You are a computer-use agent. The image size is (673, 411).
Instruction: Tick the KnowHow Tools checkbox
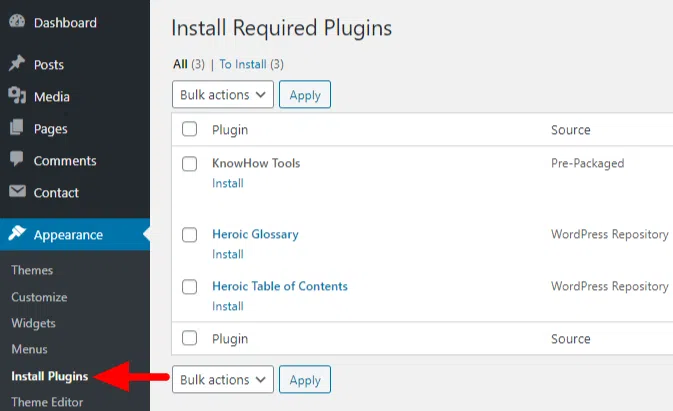[x=189, y=164]
